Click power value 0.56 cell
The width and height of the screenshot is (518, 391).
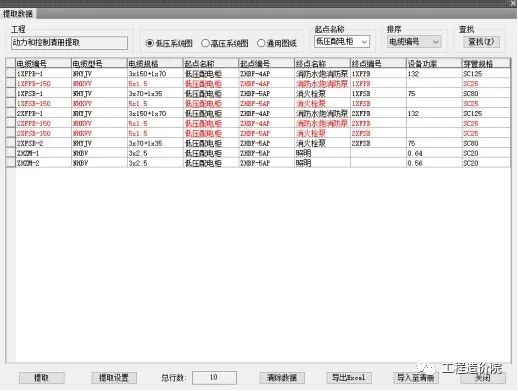[434, 163]
